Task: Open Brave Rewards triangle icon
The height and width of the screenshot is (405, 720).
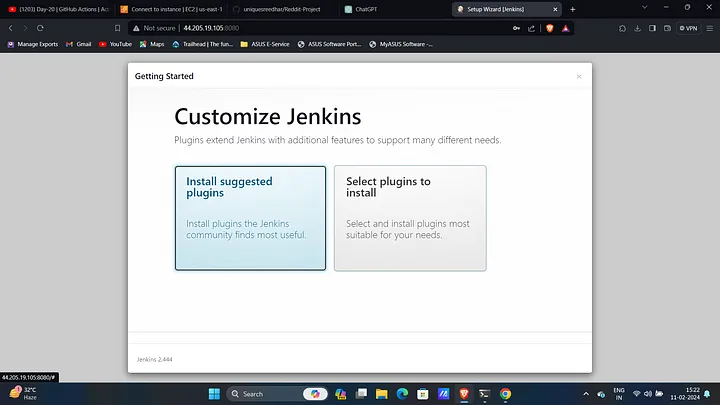Action: click(566, 28)
